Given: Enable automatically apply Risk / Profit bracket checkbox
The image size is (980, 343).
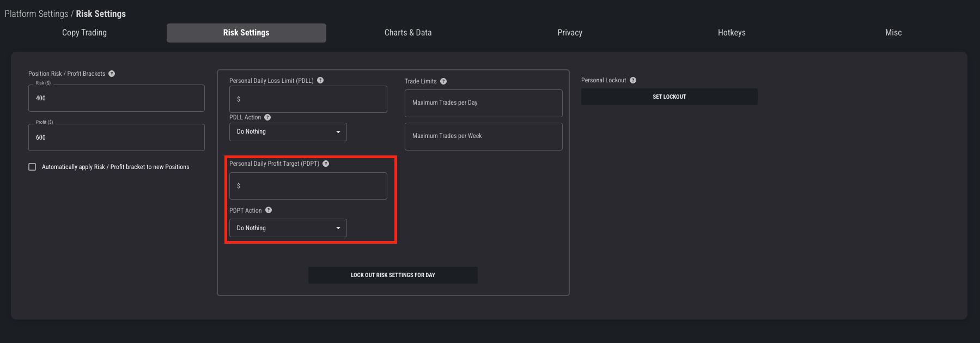Looking at the screenshot, I should point(32,167).
